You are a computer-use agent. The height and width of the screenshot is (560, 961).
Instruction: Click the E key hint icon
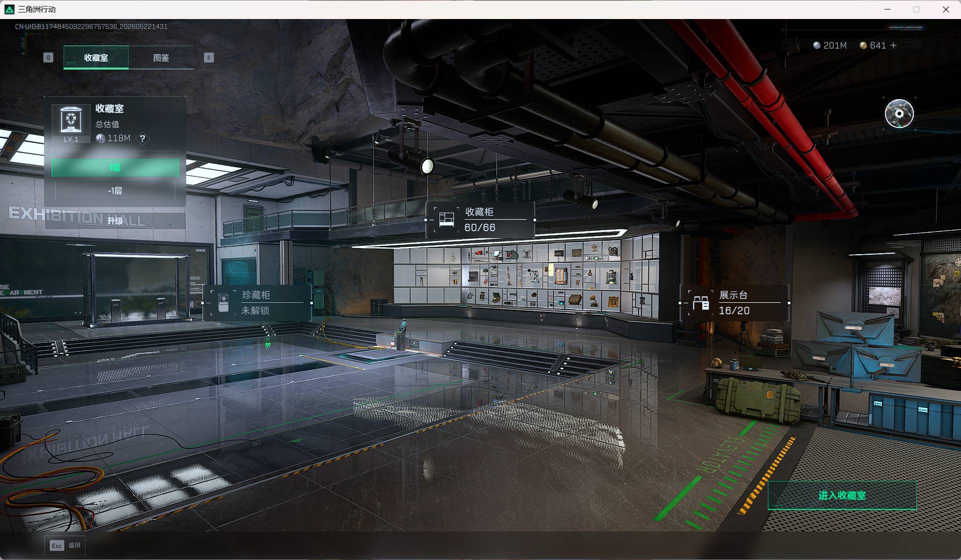pos(209,58)
